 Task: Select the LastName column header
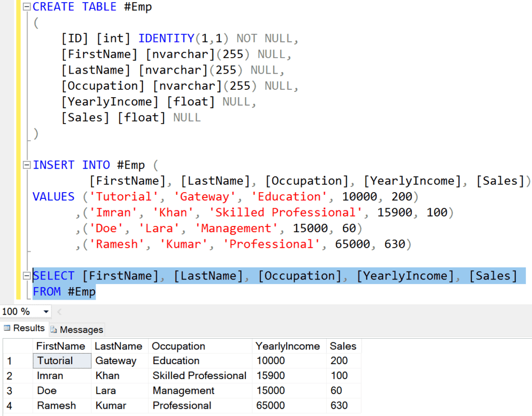[x=118, y=346]
